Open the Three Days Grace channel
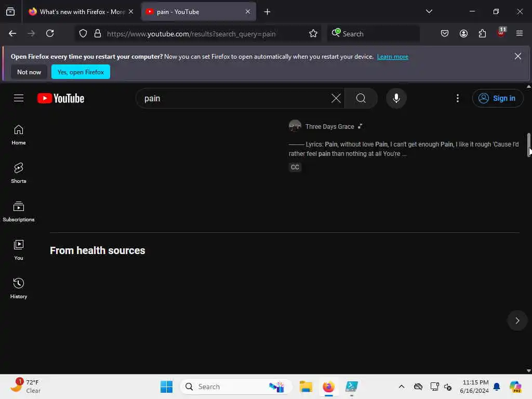This screenshot has height=399, width=532. coord(329,127)
